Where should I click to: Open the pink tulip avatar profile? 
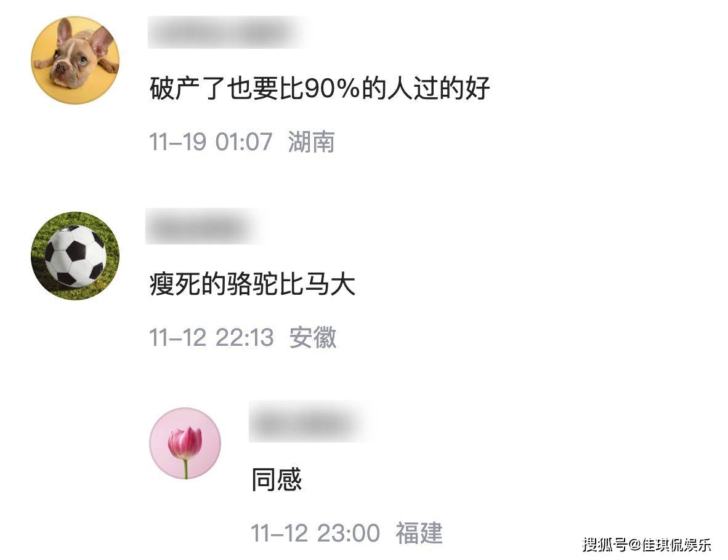click(185, 443)
